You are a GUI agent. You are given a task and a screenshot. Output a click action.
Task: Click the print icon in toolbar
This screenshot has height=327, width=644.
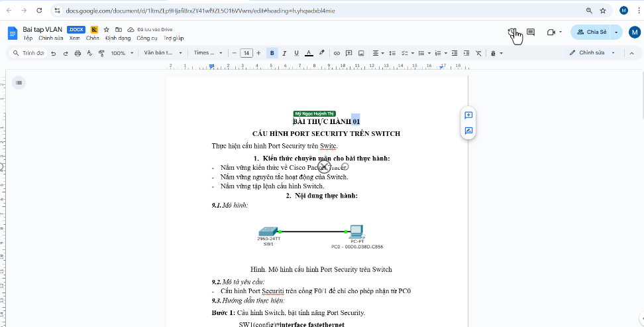78,53
